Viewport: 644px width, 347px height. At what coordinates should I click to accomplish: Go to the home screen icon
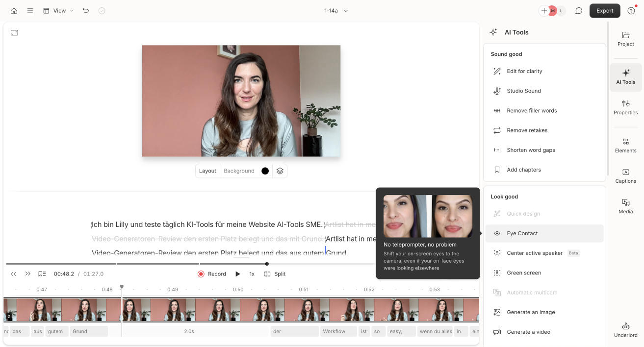click(14, 11)
